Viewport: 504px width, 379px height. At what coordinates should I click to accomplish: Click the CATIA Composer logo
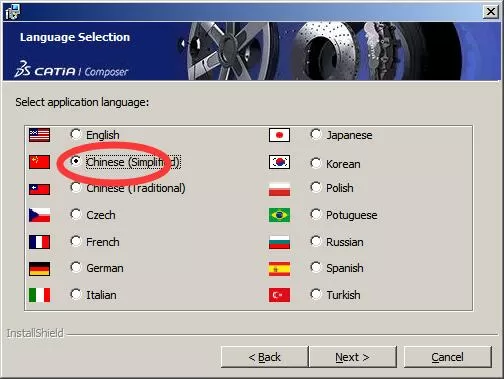71,69
